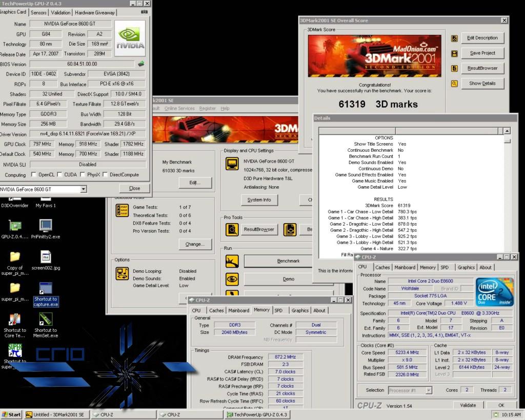Click the Show Details button

482,84
